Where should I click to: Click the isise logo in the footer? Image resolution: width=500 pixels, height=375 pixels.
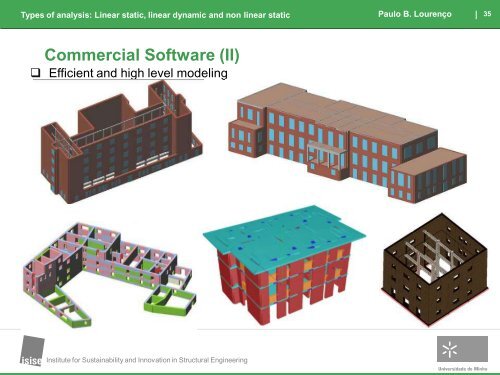(32, 351)
